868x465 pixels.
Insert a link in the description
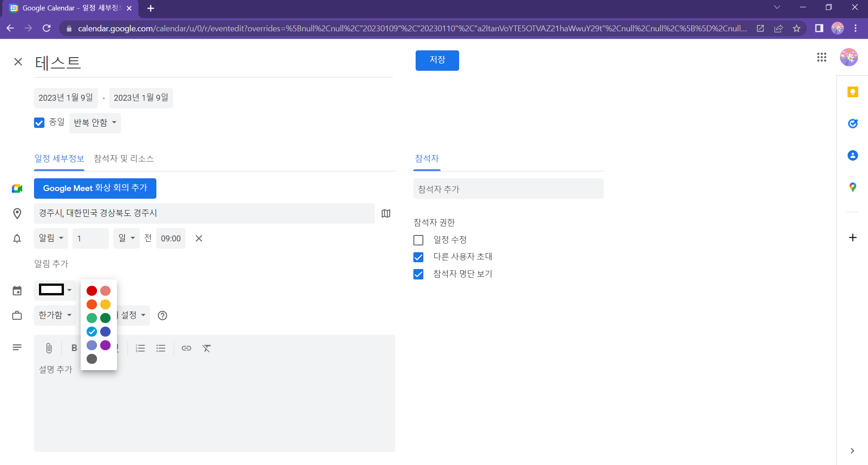186,348
